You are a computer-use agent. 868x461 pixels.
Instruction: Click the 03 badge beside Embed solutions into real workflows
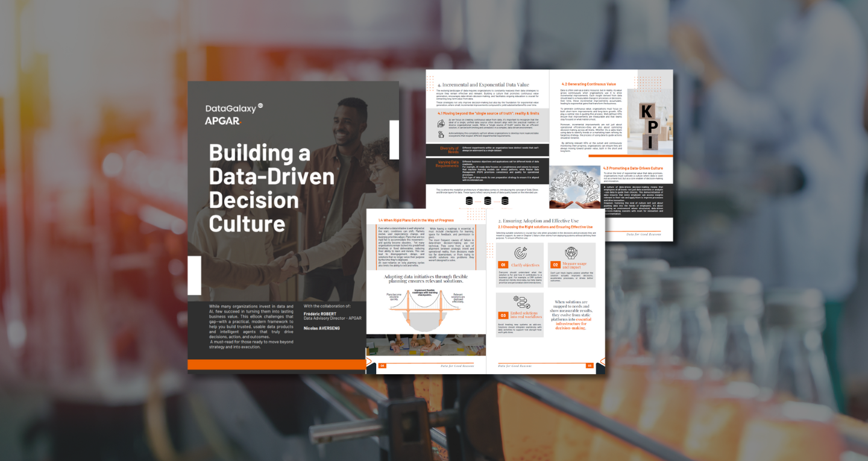click(x=503, y=315)
